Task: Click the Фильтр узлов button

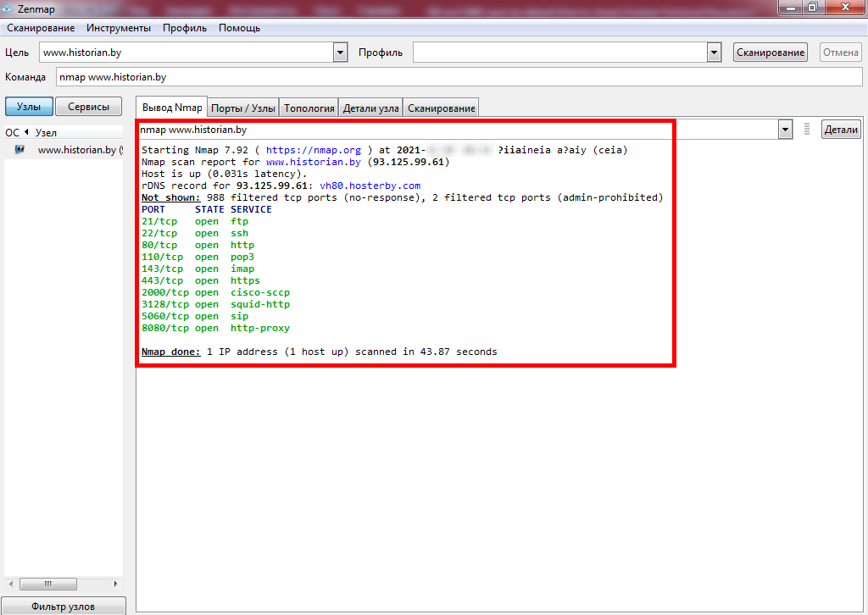Action: point(64,606)
